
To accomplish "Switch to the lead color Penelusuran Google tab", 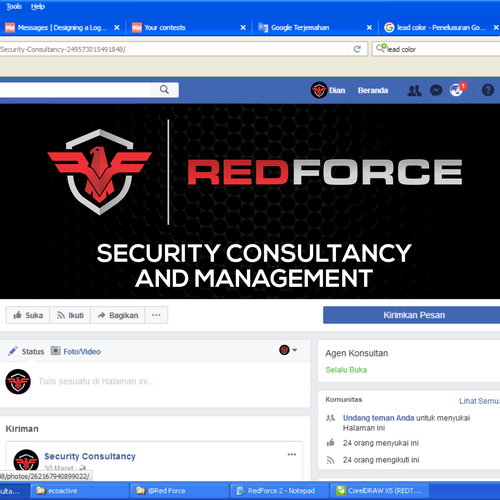I will point(440,28).
